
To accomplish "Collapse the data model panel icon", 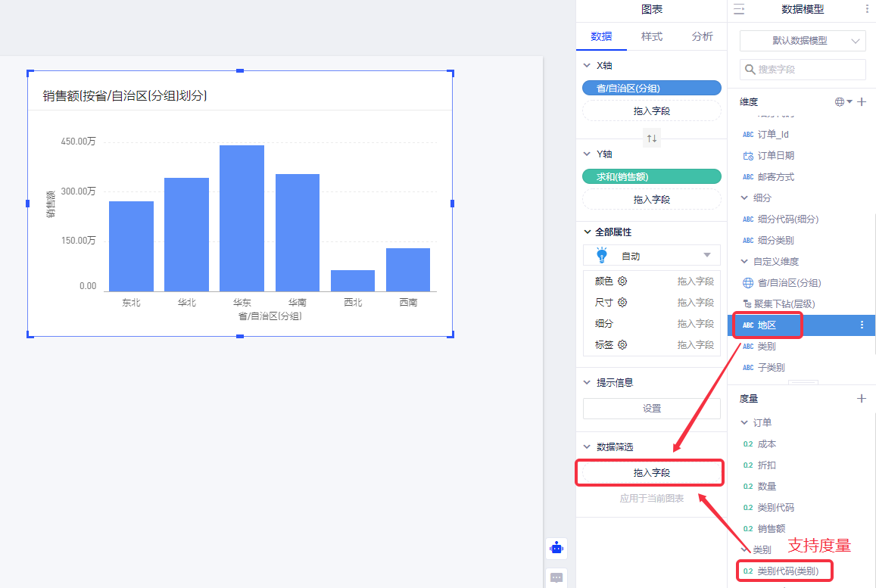I will (x=739, y=9).
